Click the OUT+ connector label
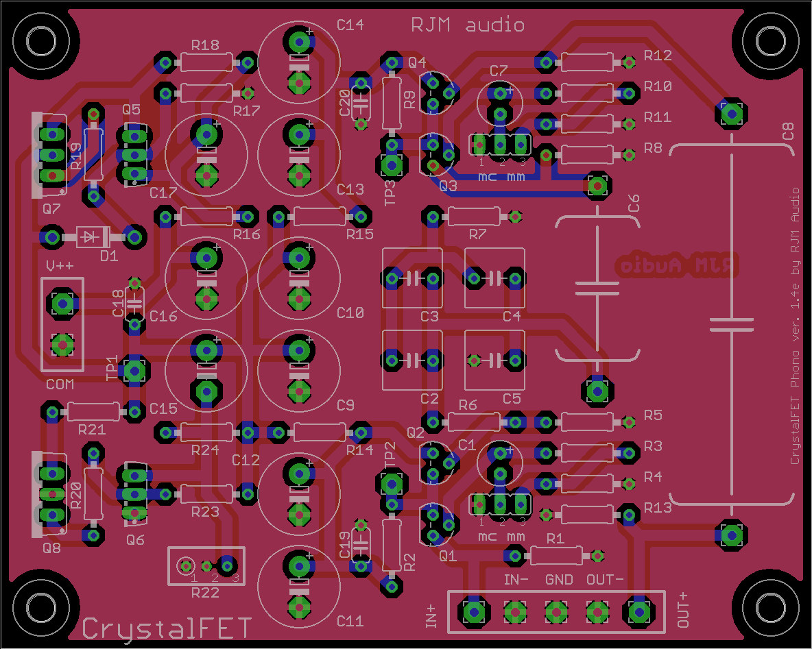 (682, 610)
